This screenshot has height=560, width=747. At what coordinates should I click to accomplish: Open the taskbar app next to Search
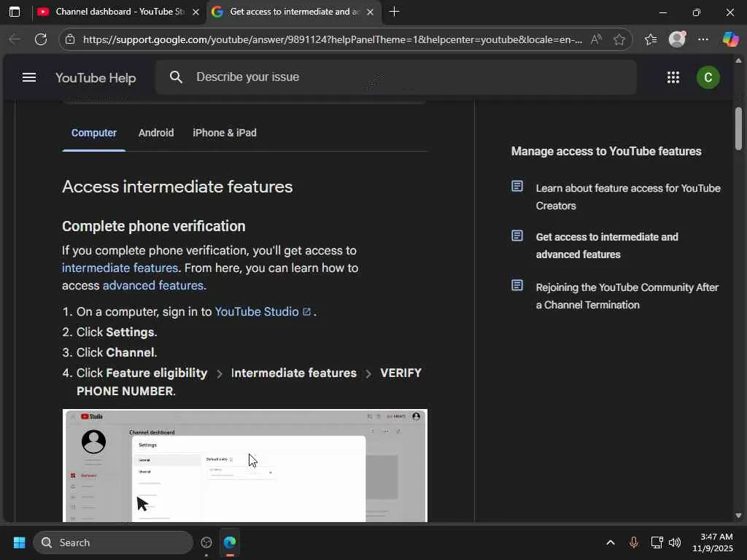(206, 542)
